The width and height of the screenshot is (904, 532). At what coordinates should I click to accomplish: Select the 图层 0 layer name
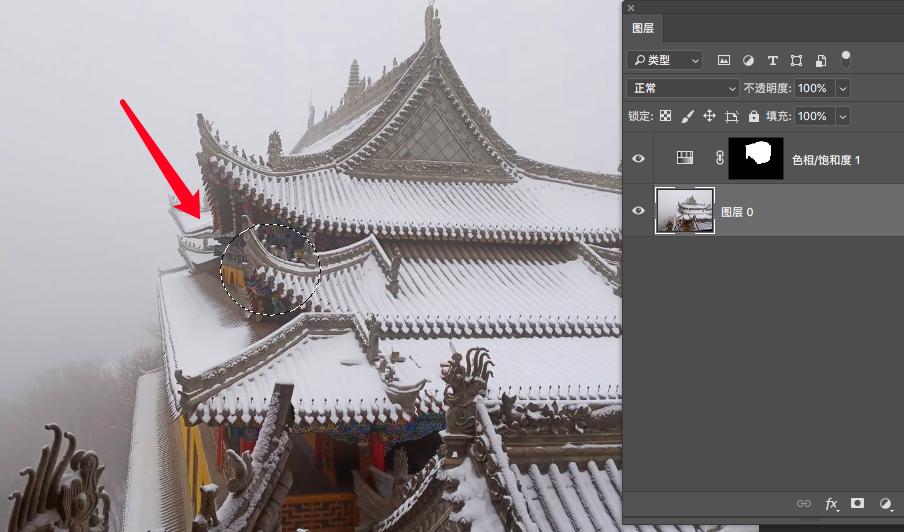point(737,212)
